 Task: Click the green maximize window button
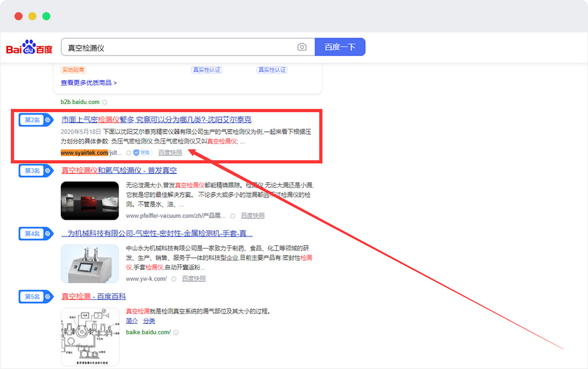click(46, 16)
